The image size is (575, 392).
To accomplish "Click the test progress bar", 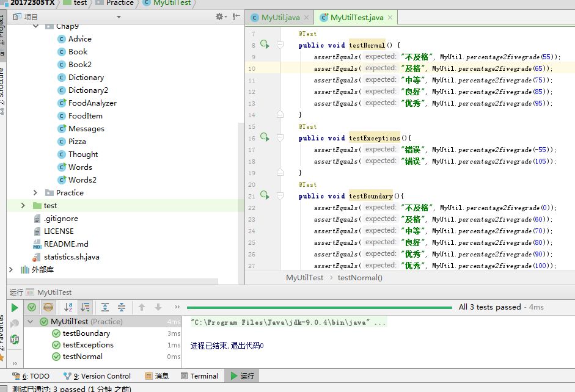I will [320, 307].
